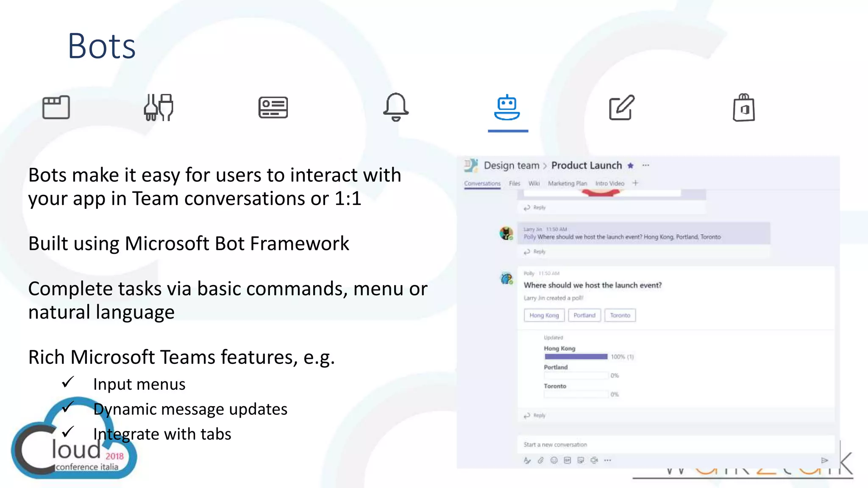Open the Wiki tab
Image resolution: width=868 pixels, height=488 pixels.
(534, 183)
